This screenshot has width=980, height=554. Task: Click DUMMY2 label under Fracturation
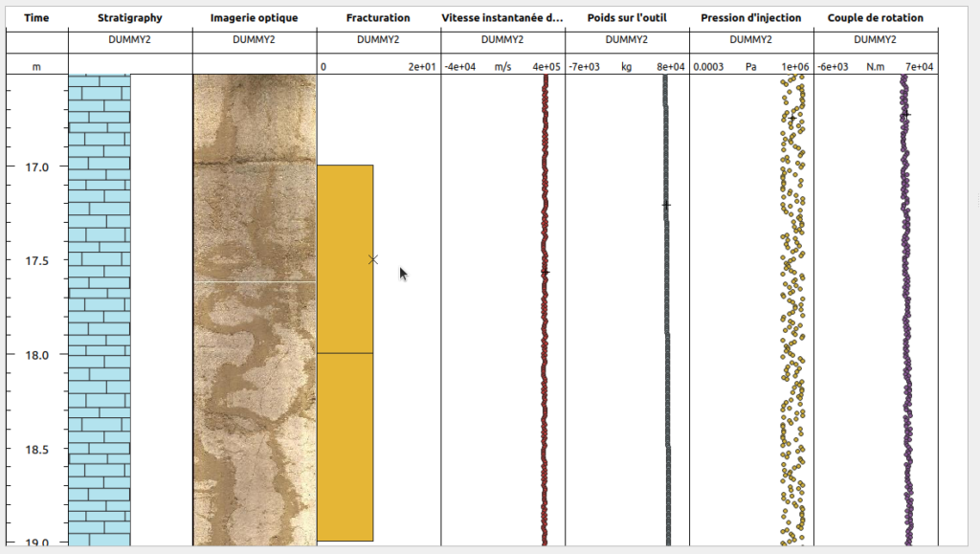(x=378, y=40)
